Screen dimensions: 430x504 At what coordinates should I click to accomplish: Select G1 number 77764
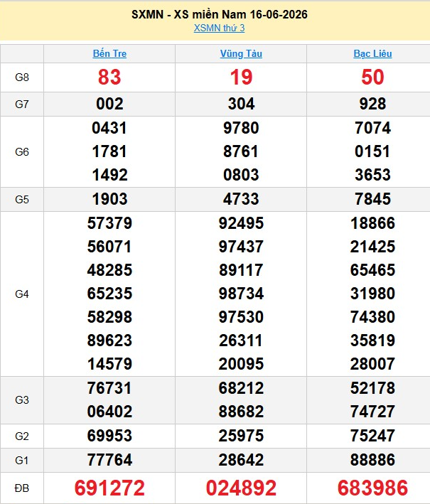click(109, 460)
